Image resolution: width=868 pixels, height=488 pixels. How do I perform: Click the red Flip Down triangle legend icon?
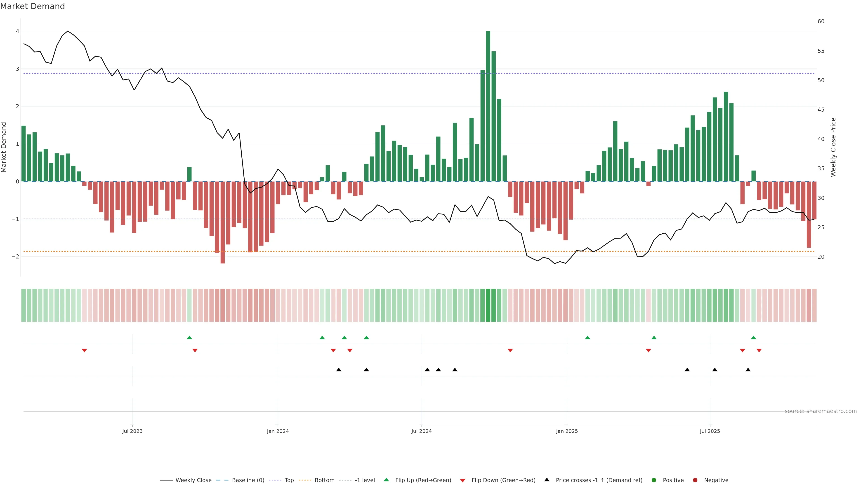463,480
